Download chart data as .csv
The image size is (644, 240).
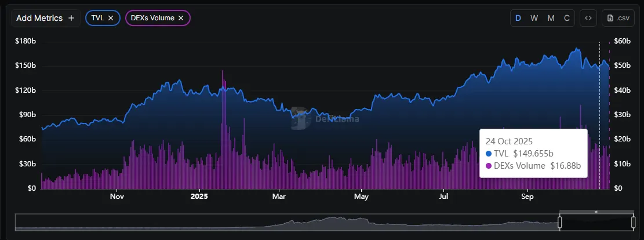(x=618, y=18)
